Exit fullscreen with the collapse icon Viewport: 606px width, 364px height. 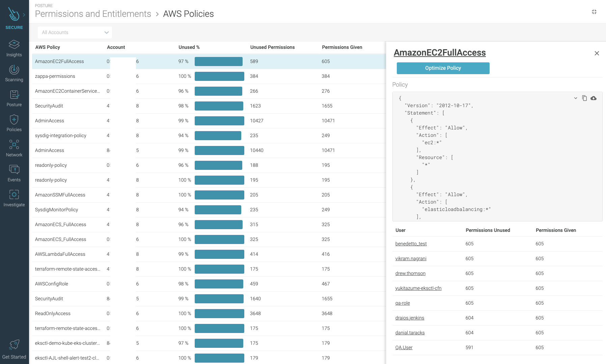pos(594,12)
